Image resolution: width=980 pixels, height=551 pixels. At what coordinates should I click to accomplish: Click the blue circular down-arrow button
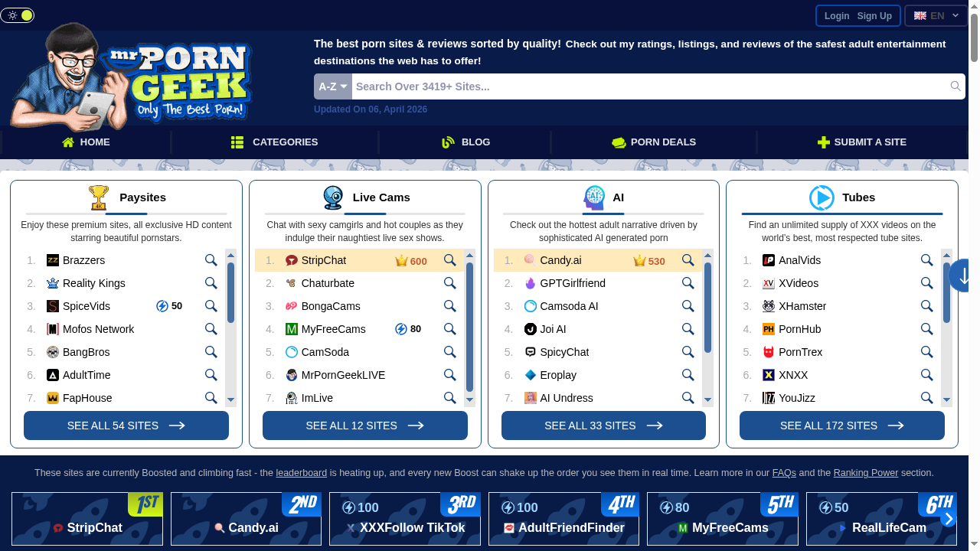click(963, 276)
